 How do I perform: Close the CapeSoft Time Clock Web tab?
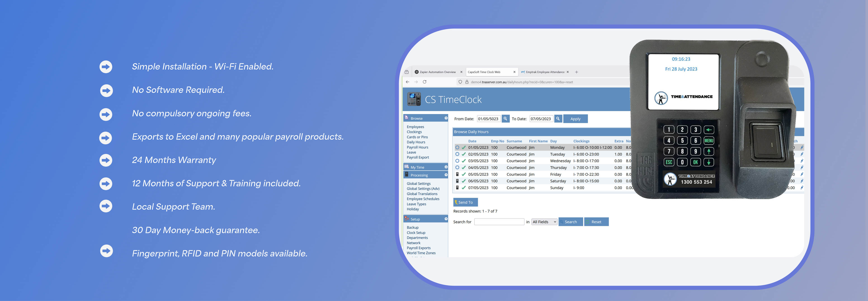(514, 72)
